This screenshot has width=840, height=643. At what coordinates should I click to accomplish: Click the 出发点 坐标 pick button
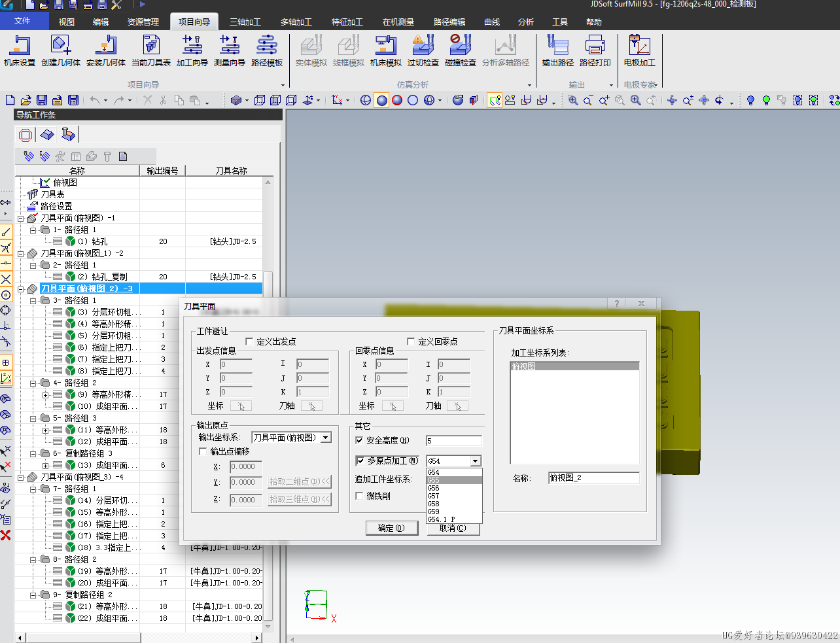pyautogui.click(x=241, y=406)
